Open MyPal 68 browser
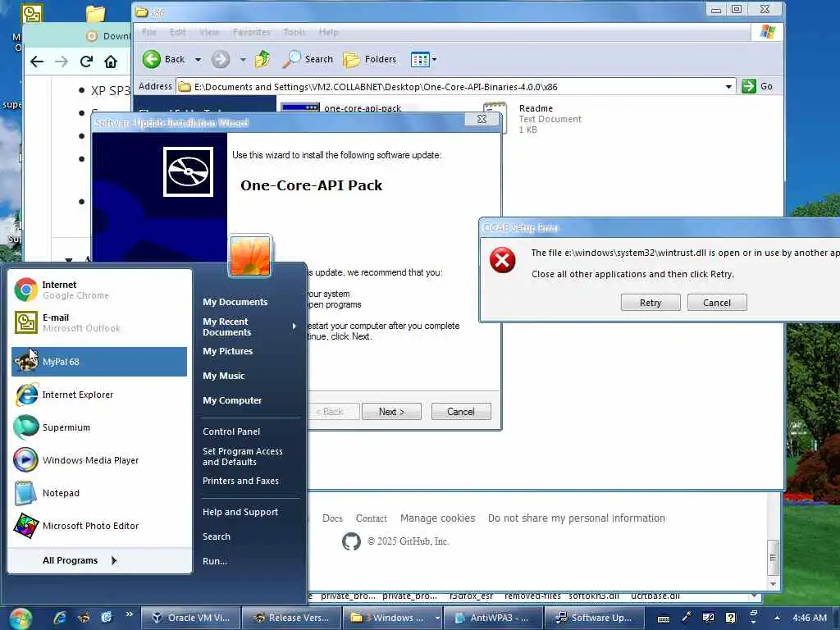 point(99,362)
